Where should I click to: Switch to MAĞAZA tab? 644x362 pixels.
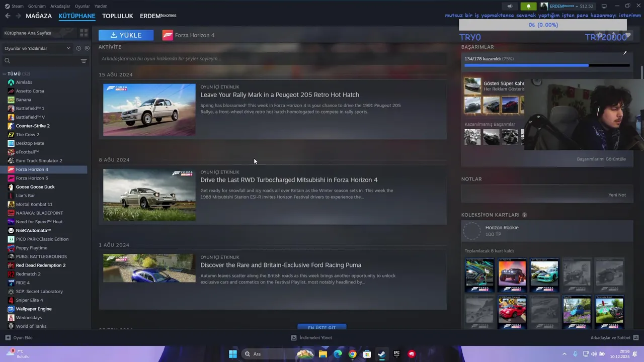(x=39, y=16)
